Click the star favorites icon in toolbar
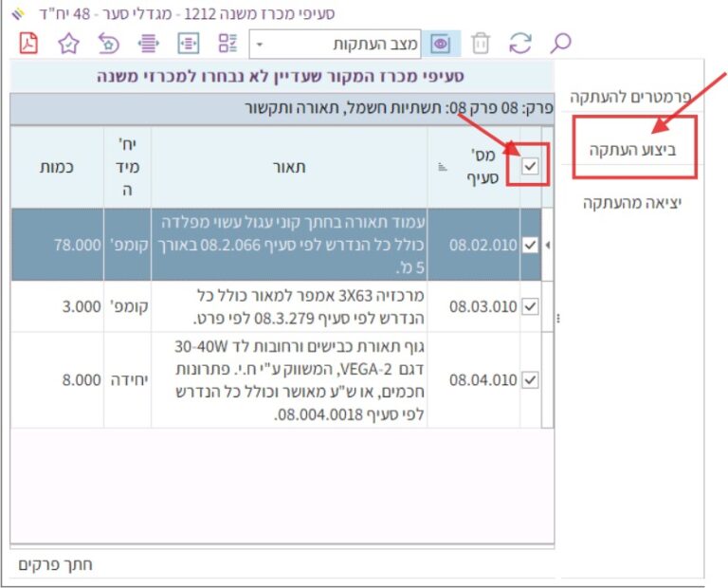The image size is (728, 588). [x=68, y=44]
